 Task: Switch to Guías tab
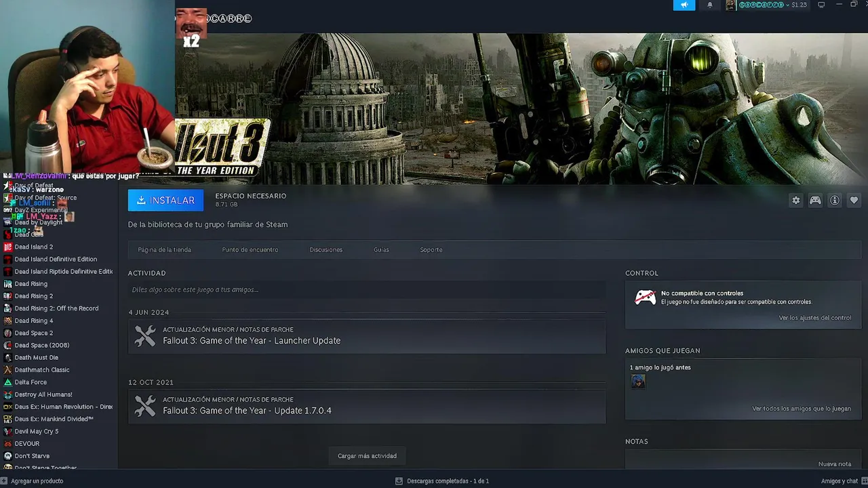click(381, 249)
